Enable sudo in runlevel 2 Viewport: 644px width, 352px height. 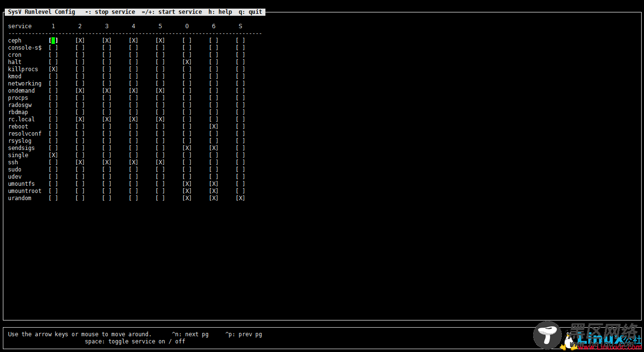tap(80, 170)
